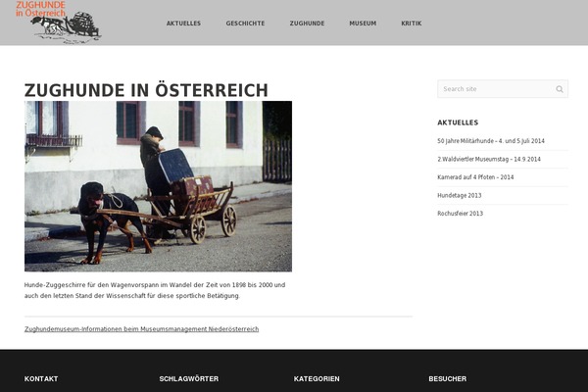Click the Kontakt footer heading
This screenshot has height=392, width=588.
[41, 379]
